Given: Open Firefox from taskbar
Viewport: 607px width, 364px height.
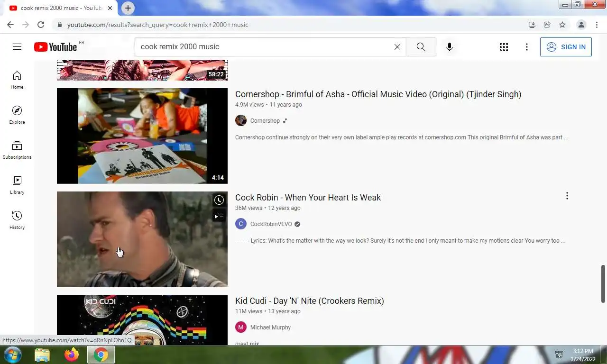Looking at the screenshot, I should (x=72, y=355).
